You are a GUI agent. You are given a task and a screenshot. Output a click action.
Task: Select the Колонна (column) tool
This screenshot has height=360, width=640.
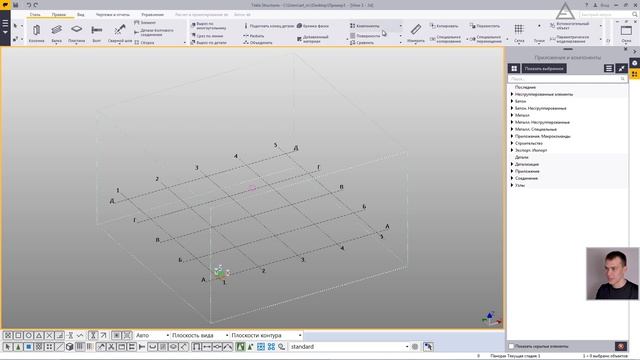(x=36, y=33)
